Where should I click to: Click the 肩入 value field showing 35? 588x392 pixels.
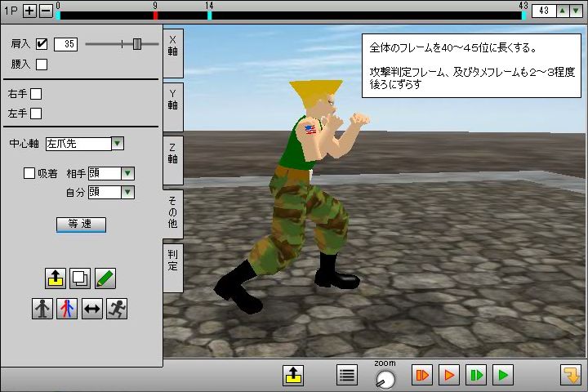pos(65,44)
